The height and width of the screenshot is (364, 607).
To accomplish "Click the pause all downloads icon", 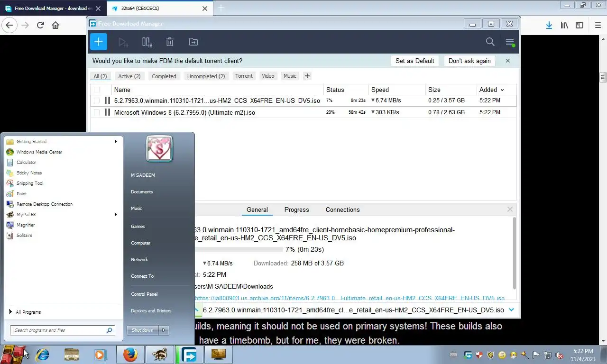I will [x=147, y=42].
